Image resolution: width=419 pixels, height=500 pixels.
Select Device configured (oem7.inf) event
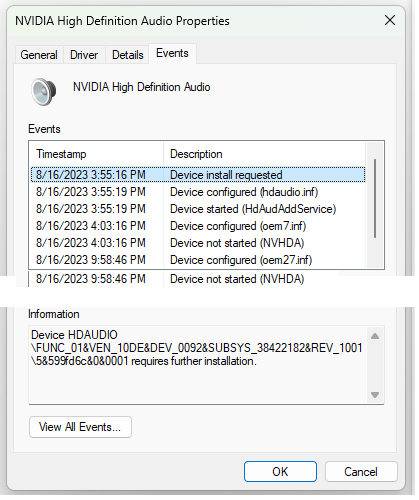click(x=199, y=227)
